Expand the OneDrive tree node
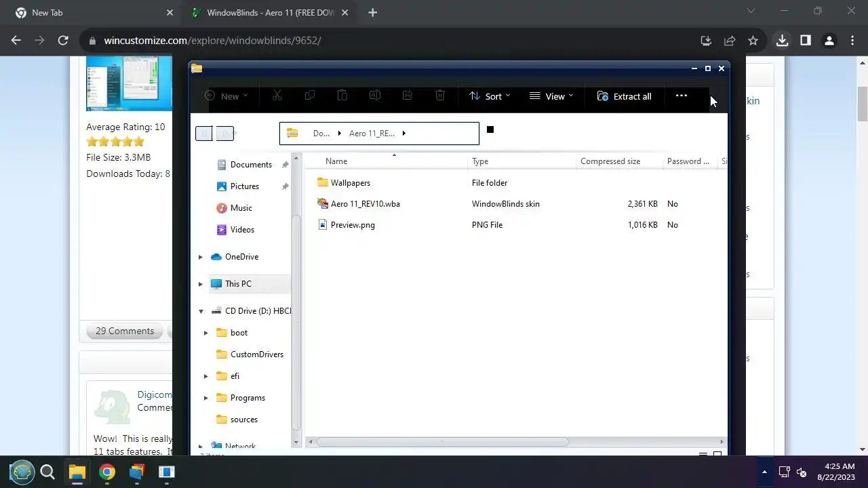This screenshot has width=868, height=488. pyautogui.click(x=201, y=257)
